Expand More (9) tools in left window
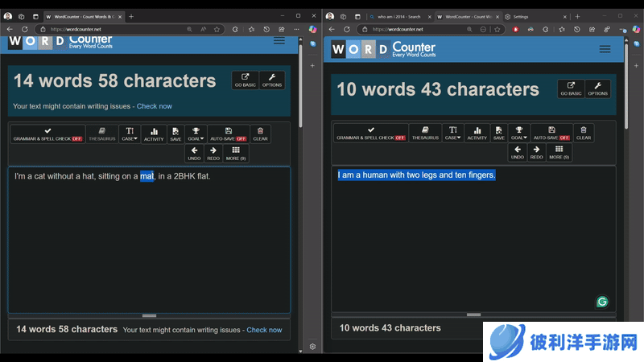The height and width of the screenshot is (362, 644). point(236,153)
